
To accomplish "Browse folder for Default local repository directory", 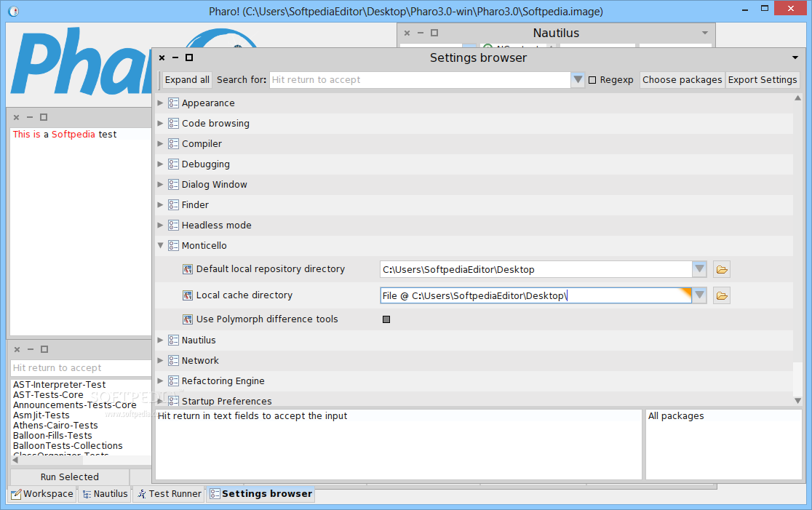I will pyautogui.click(x=721, y=269).
